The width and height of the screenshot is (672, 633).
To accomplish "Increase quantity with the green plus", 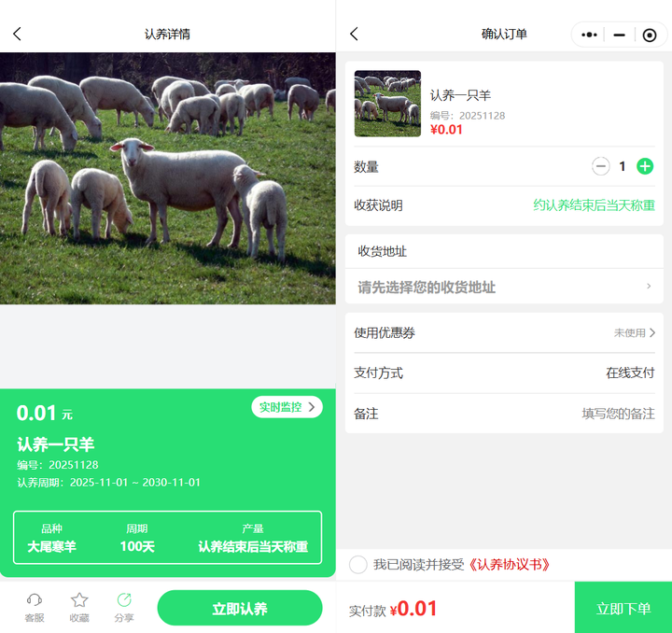I will click(645, 166).
